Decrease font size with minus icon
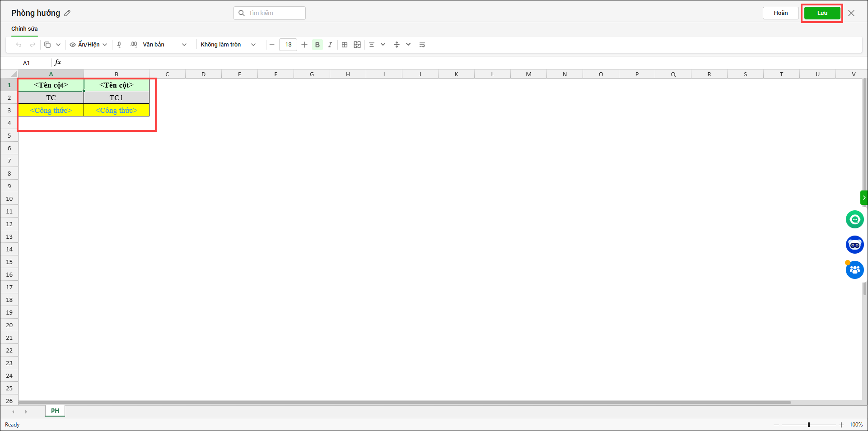The height and width of the screenshot is (431, 868). (x=272, y=45)
